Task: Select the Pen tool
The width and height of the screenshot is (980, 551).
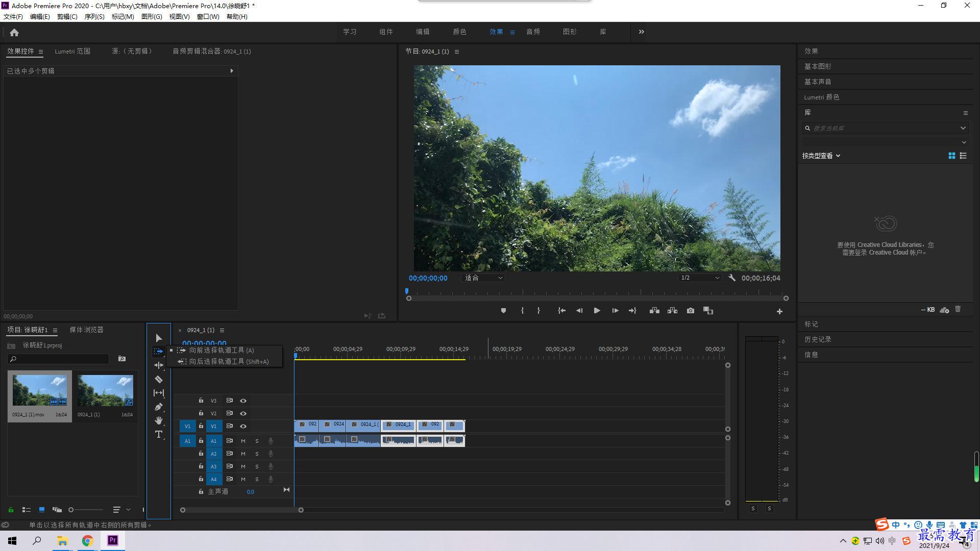Action: coord(159,407)
